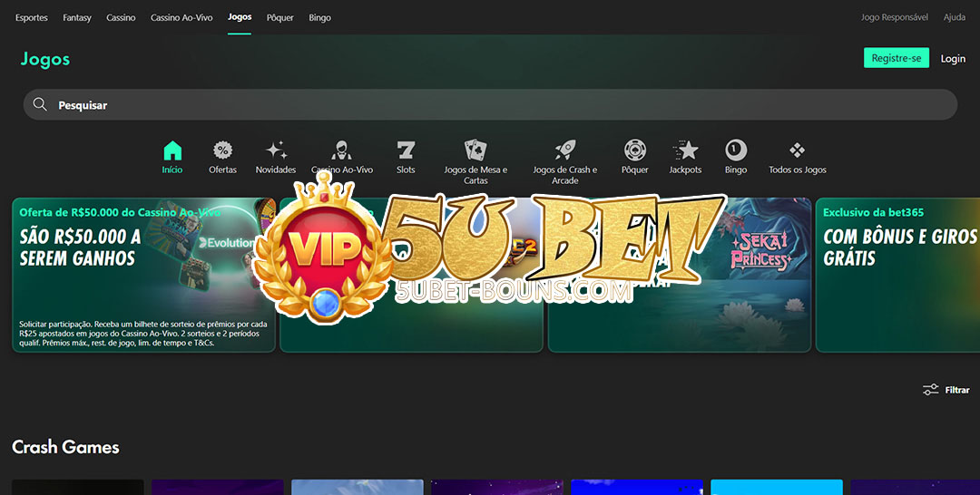
Task: Open the Início home category icon
Action: 172,150
